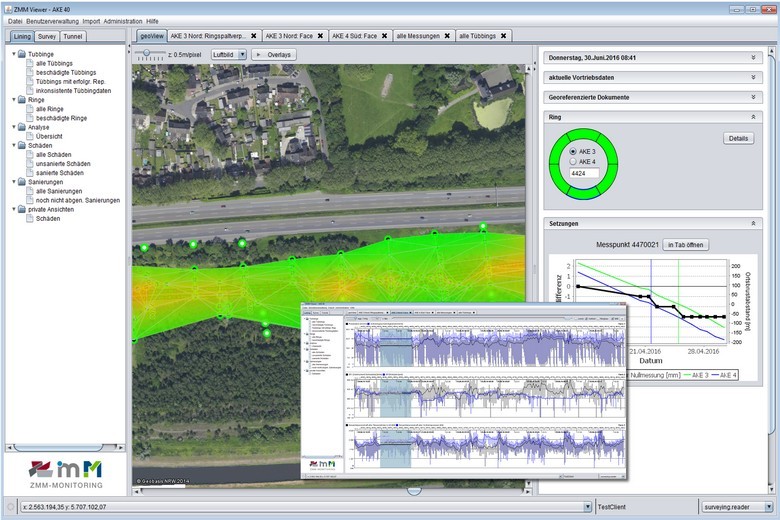
Task: Adjust the map zoom slider handle
Action: (146, 53)
